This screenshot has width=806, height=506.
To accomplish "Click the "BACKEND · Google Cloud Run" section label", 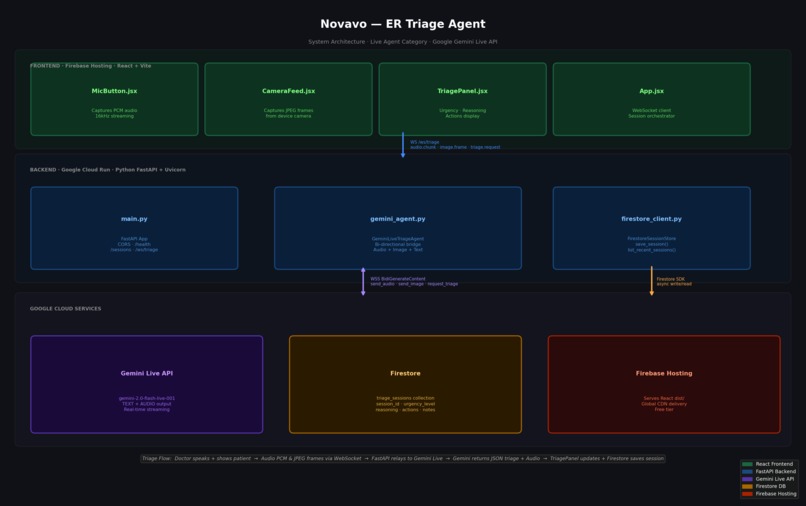I will [x=107, y=170].
